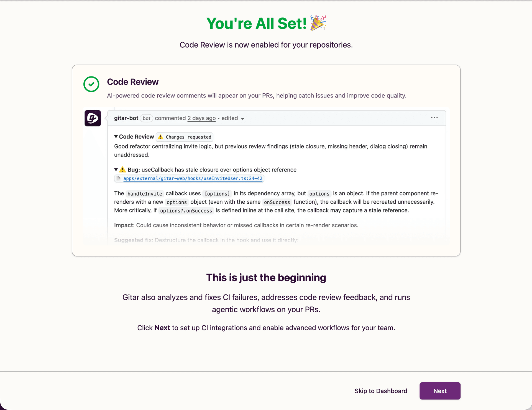
Task: Click Skip to Dashboard
Action: [381, 391]
